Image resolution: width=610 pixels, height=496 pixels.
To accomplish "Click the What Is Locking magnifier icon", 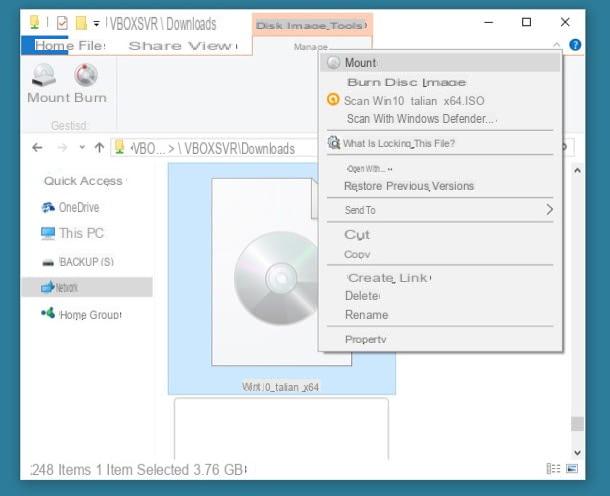I will (x=333, y=143).
